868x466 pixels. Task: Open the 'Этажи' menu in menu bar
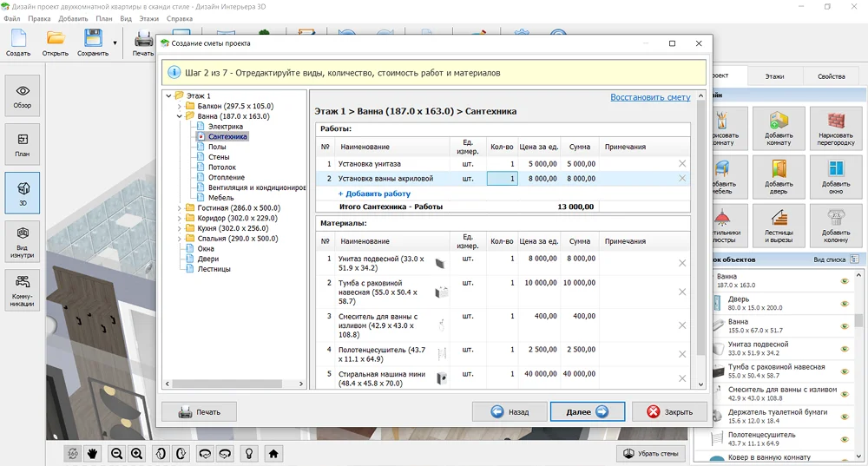[149, 18]
